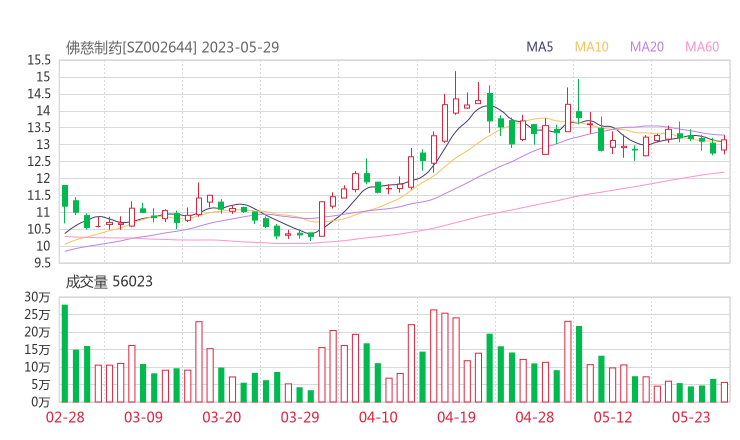
Task: Click the 25万 volume axis label
Action: pyautogui.click(x=37, y=315)
